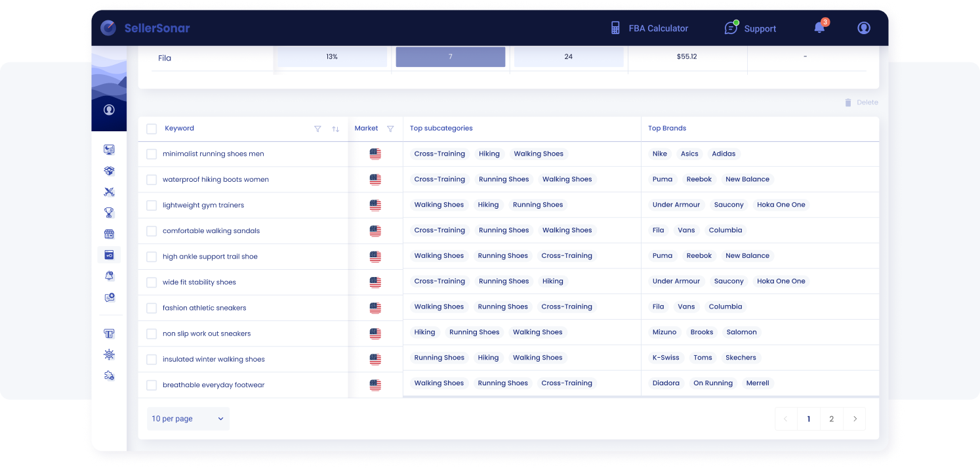
Task: Click the Delete button above the table
Action: (x=861, y=102)
